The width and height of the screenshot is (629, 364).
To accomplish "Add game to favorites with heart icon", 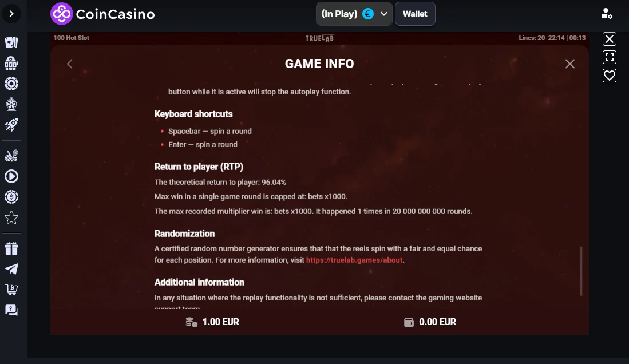I will 610,76.
